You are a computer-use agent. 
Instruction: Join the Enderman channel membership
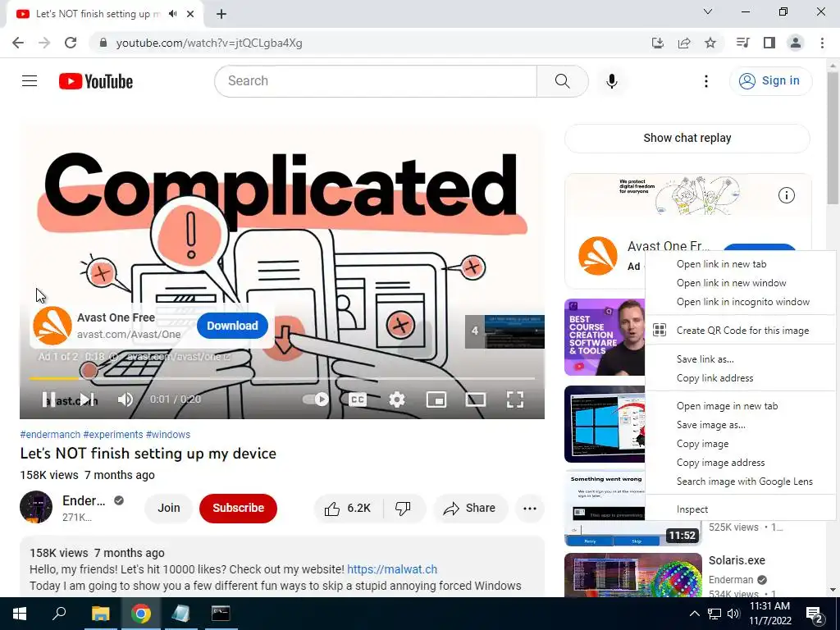[169, 508]
